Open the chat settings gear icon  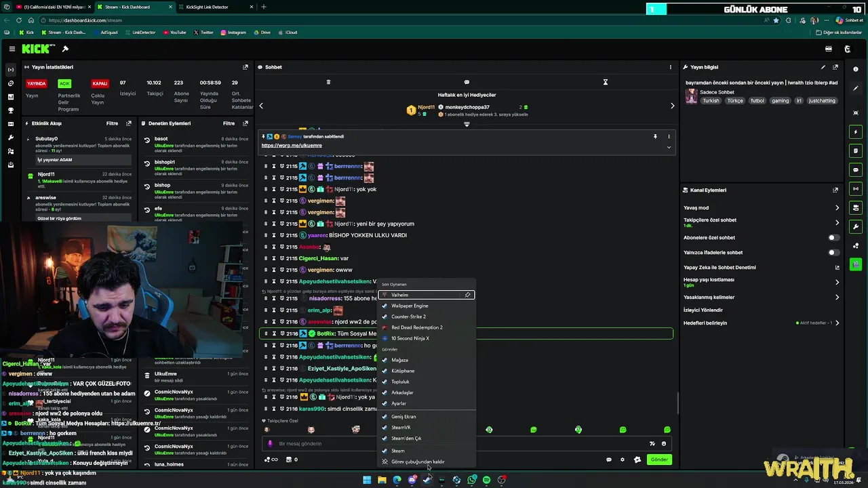click(623, 460)
